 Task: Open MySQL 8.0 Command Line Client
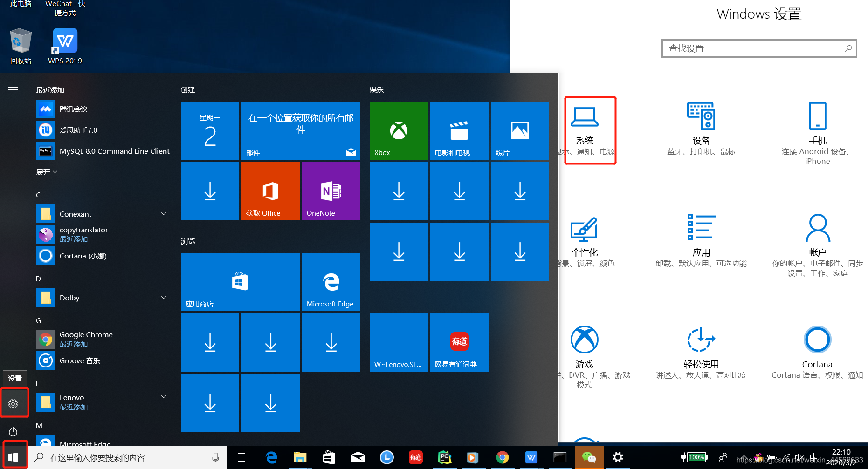[103, 151]
